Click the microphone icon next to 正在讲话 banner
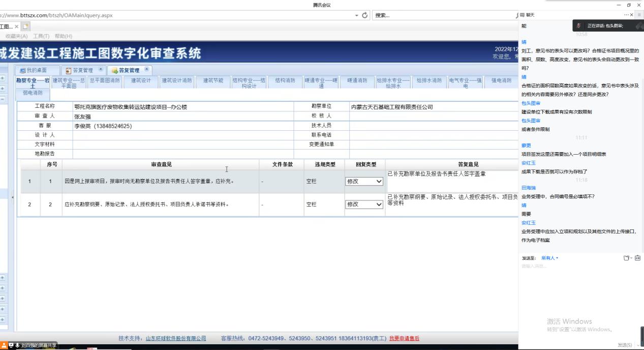Image resolution: width=644 pixels, height=350 pixels. pos(579,26)
